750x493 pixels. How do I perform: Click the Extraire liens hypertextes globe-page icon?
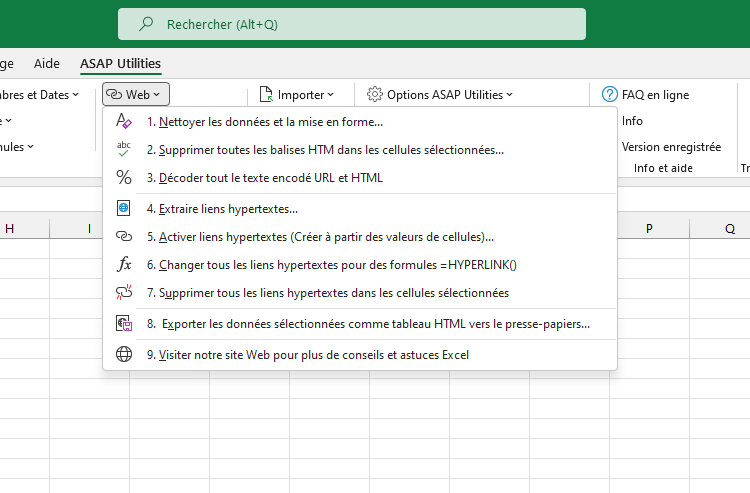pos(123,208)
